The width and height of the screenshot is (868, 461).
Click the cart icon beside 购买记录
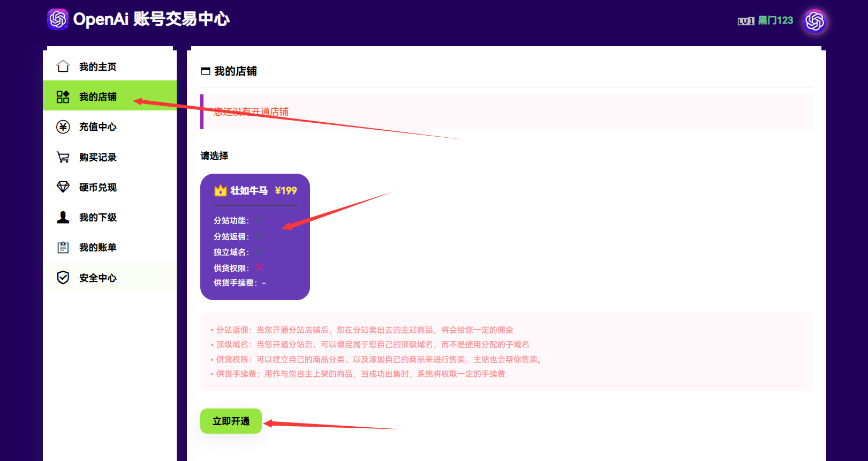[x=63, y=157]
